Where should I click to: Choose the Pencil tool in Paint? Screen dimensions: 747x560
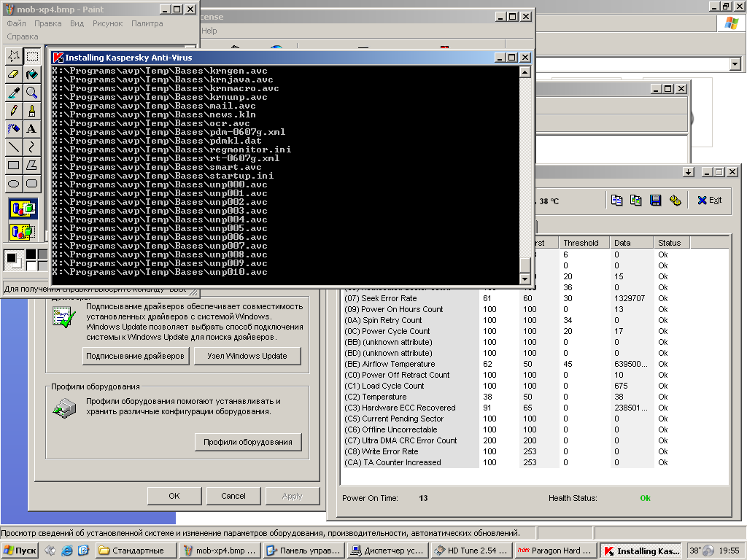(x=14, y=111)
